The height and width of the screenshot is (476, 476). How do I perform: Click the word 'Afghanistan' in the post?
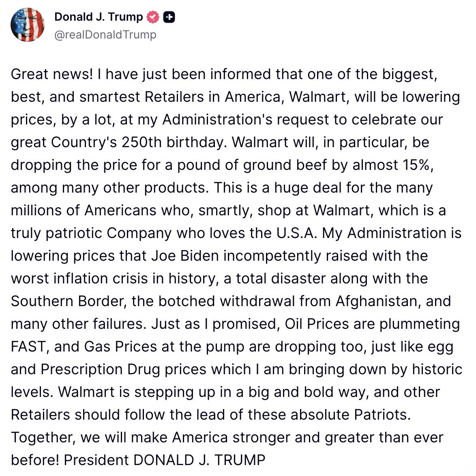click(378, 301)
